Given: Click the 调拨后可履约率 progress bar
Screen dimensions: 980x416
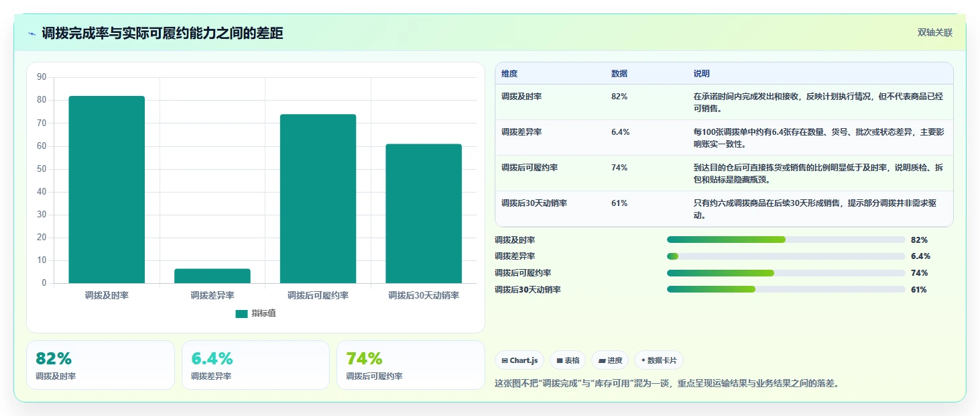Looking at the screenshot, I should (786, 273).
